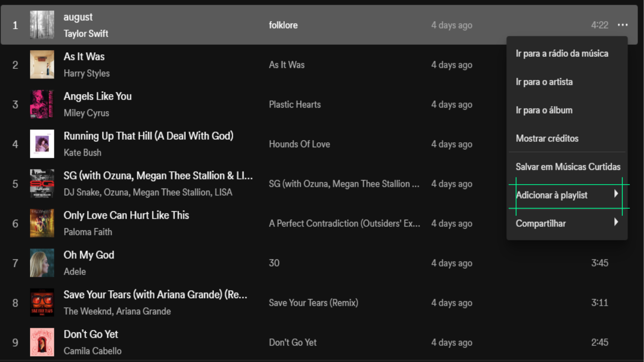Open the Hounds Of Love album link

(299, 144)
